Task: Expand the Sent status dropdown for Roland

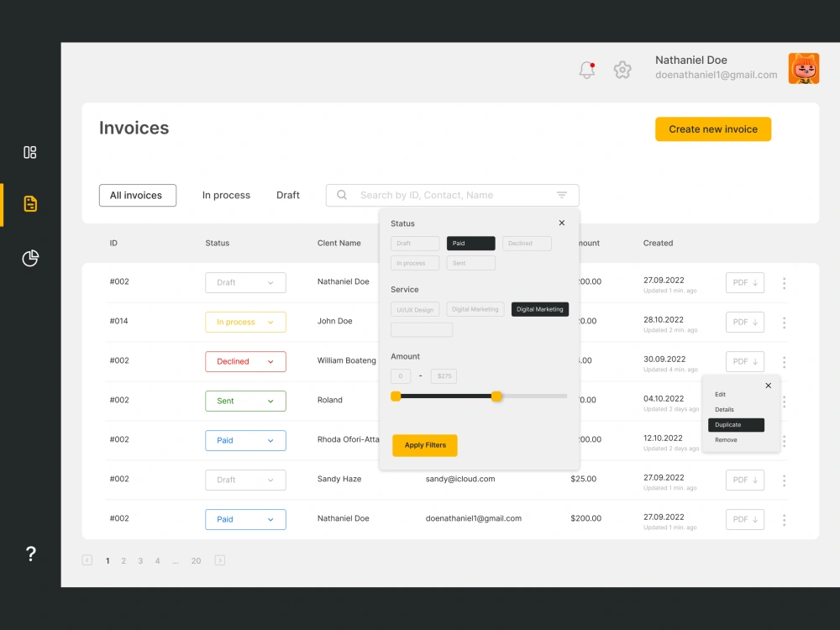Action: pyautogui.click(x=245, y=401)
